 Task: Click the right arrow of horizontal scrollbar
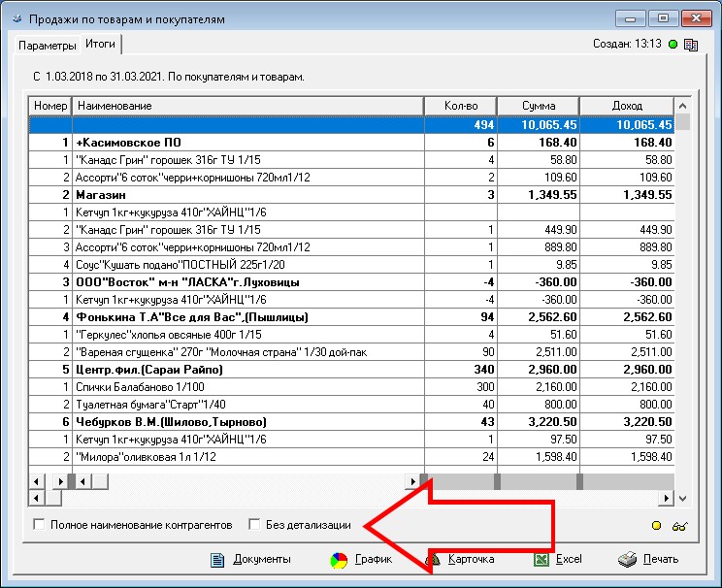pos(667,498)
